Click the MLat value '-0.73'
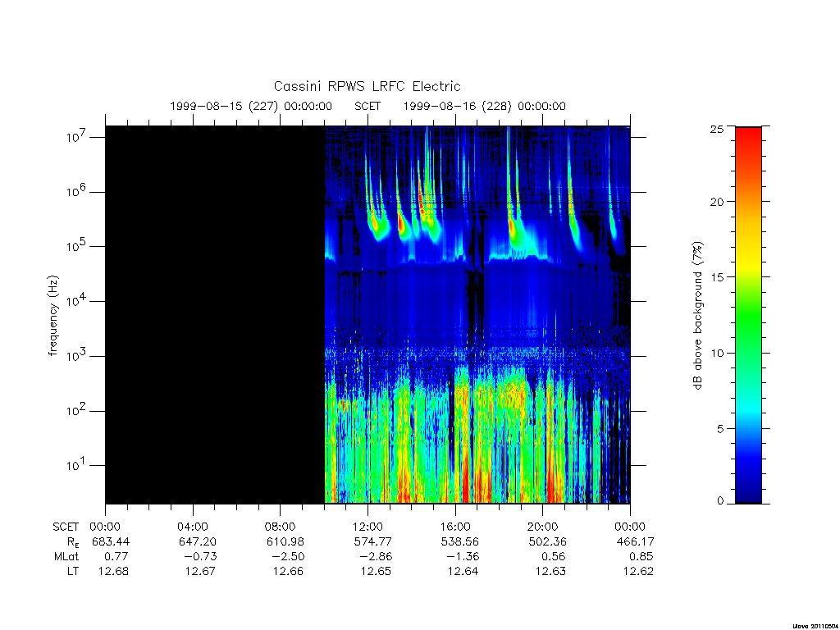Screen dimensions: 840x630 (x=200, y=557)
